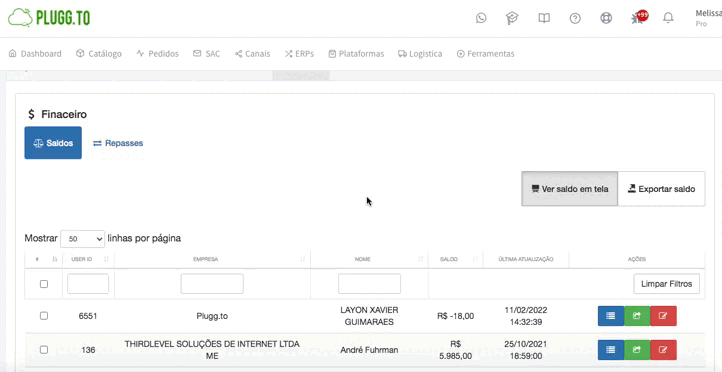Viewport: 722px width, 372px height.
Task: Sort by NOME column
Action: tap(369, 259)
